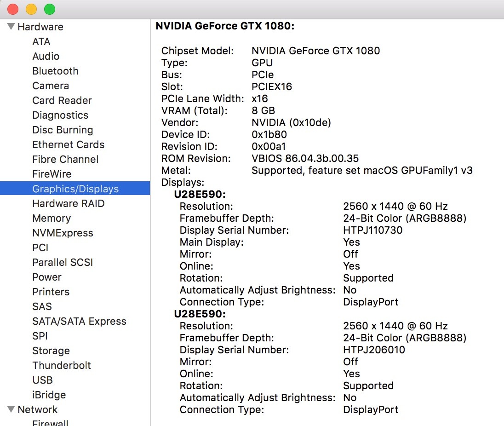Open the Thunderbolt entry
The image size is (504, 426).
(62, 365)
